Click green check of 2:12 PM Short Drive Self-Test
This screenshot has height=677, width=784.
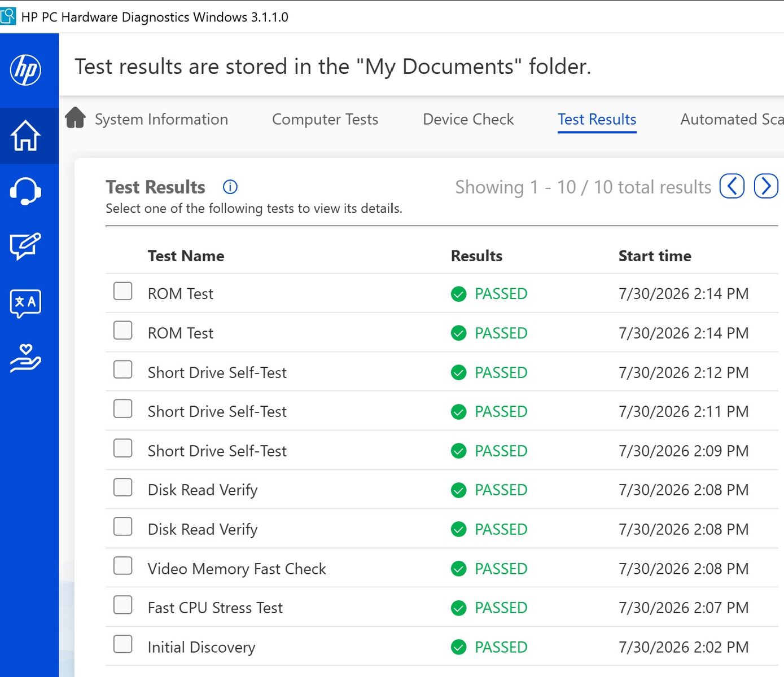[x=459, y=372]
